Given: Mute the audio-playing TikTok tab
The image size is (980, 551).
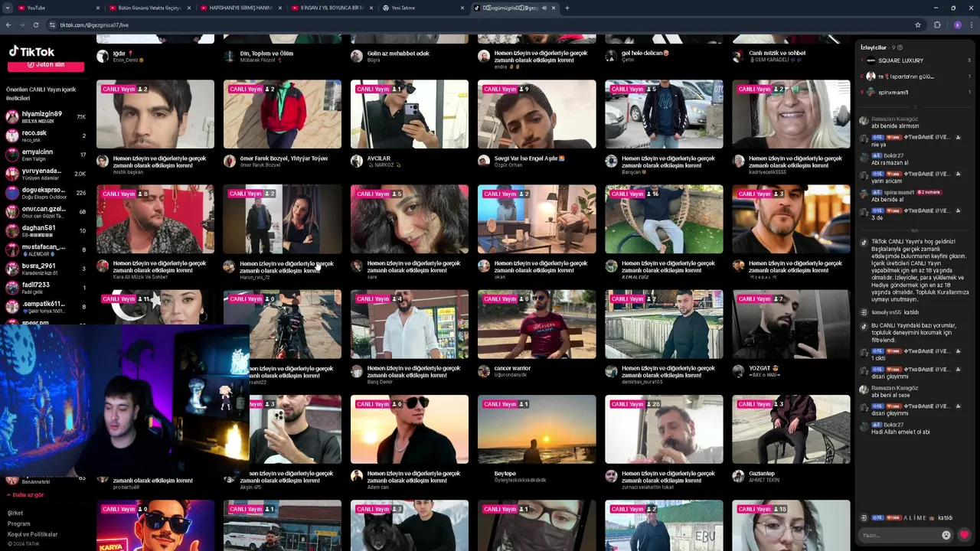Looking at the screenshot, I should (x=544, y=8).
